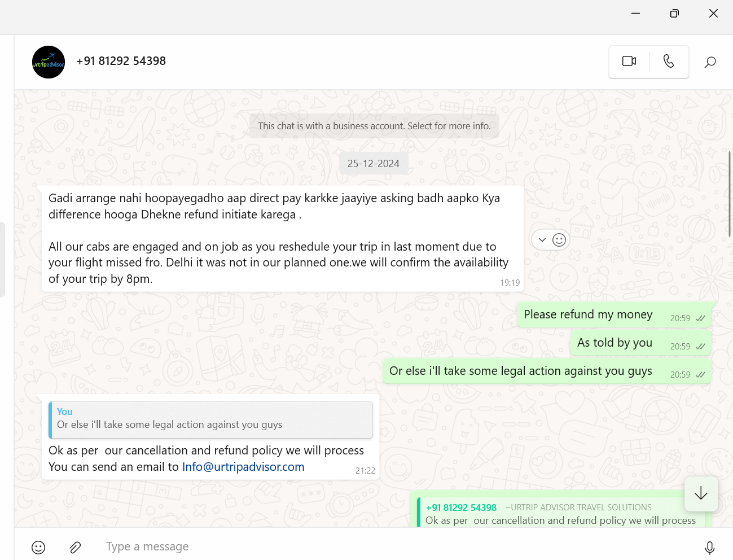The width and height of the screenshot is (733, 560).
Task: Click the Urtripadvisor profile picture
Action: [49, 62]
